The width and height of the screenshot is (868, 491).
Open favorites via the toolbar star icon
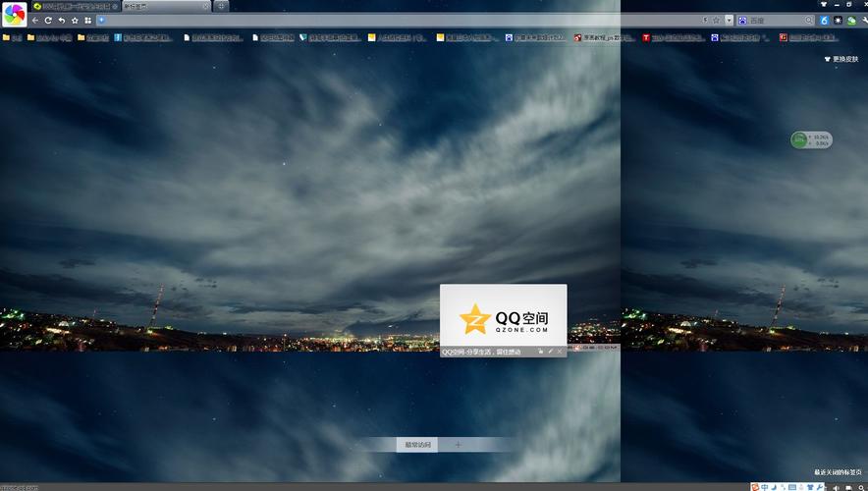coord(75,21)
